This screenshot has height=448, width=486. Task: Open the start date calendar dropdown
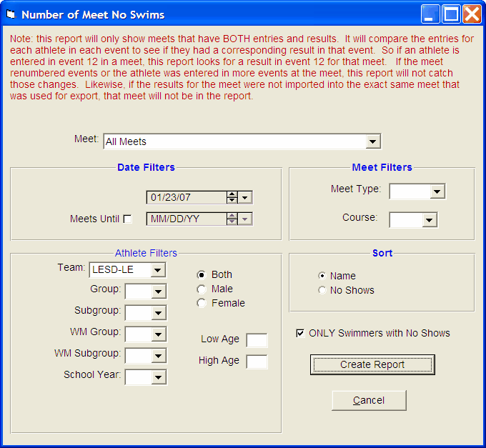tap(245, 198)
